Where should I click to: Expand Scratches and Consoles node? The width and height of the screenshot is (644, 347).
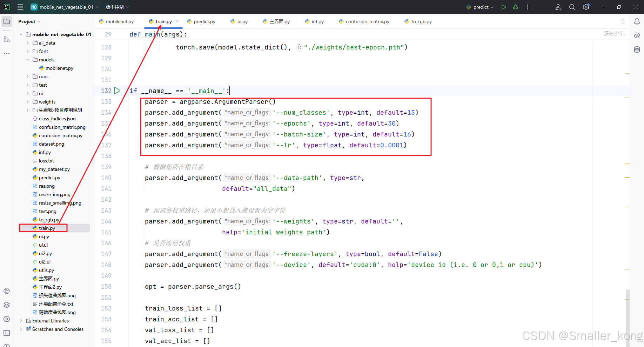pos(21,329)
